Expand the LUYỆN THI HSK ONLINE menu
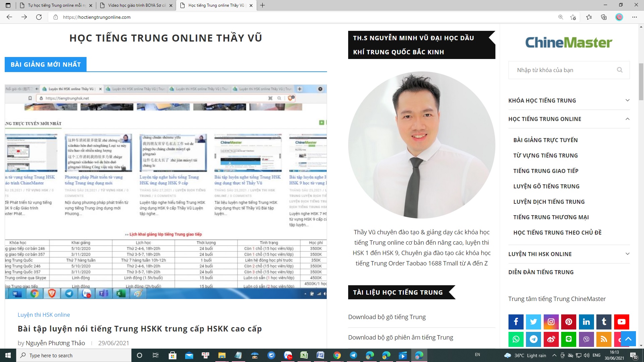The width and height of the screenshot is (644, 362). pyautogui.click(x=627, y=254)
